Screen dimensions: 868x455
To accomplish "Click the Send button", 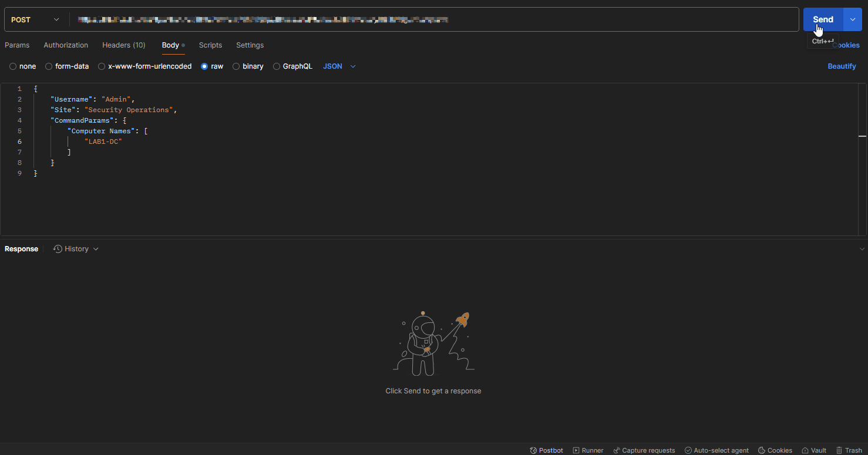I will [822, 19].
